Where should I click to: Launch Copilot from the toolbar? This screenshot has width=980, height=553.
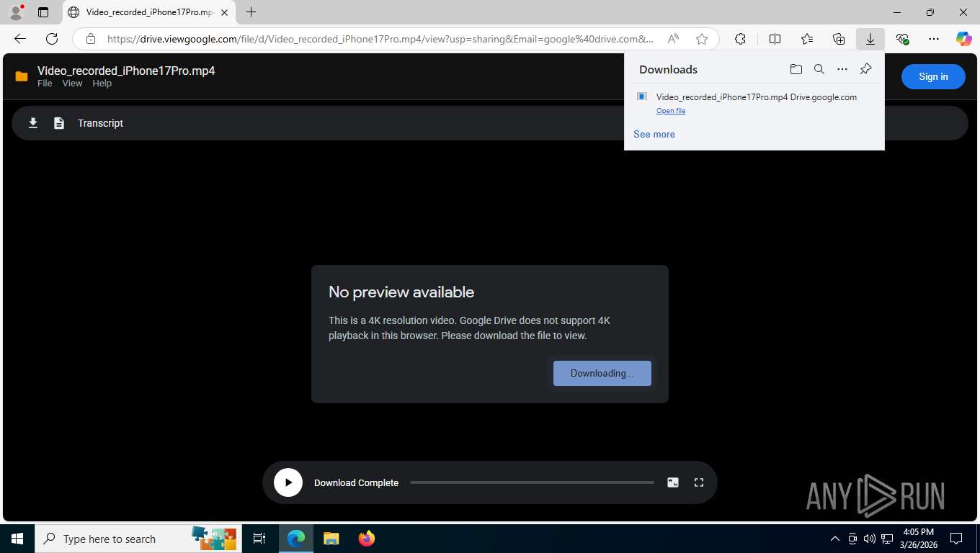point(964,39)
